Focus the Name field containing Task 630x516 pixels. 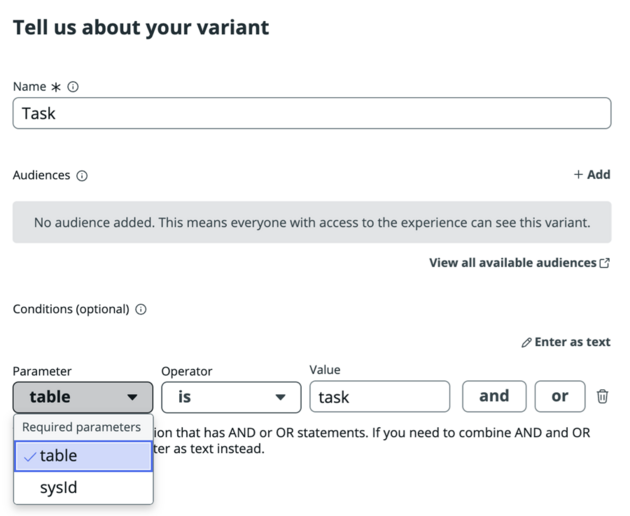tap(312, 113)
